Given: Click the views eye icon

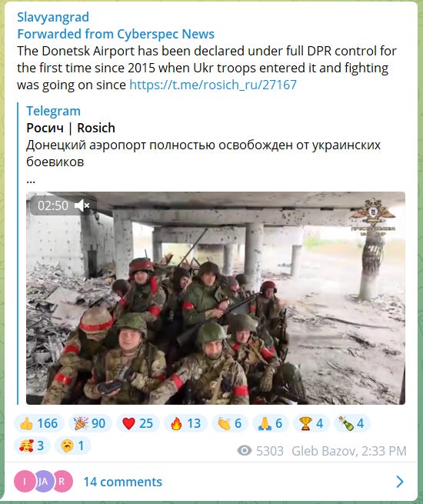Looking at the screenshot, I should click(245, 451).
